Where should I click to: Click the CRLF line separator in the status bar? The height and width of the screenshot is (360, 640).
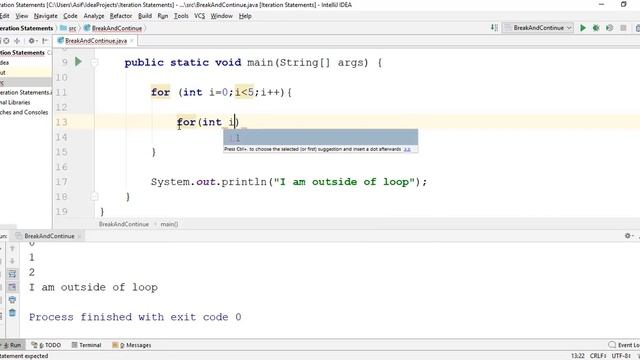[598, 356]
